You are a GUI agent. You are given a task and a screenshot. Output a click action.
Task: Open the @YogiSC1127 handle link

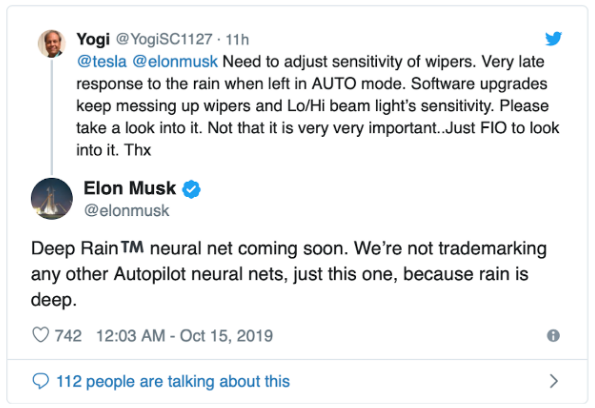coord(164,39)
